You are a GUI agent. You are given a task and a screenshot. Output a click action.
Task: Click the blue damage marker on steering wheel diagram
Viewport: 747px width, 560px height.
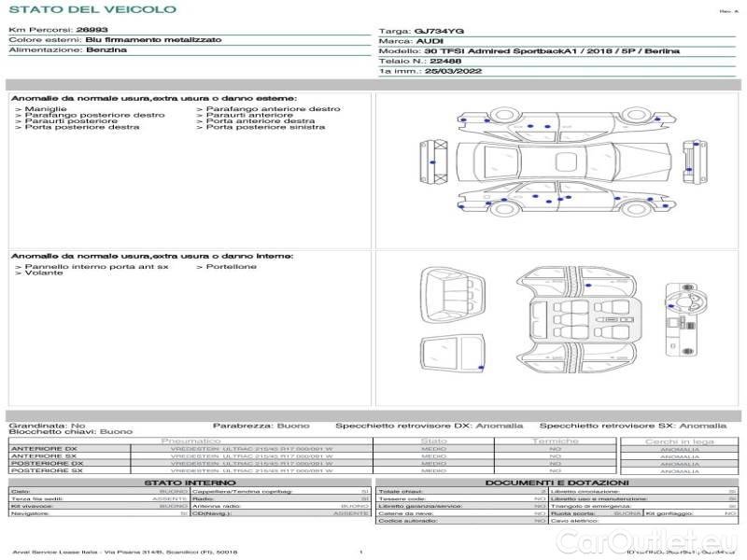[x=671, y=304]
